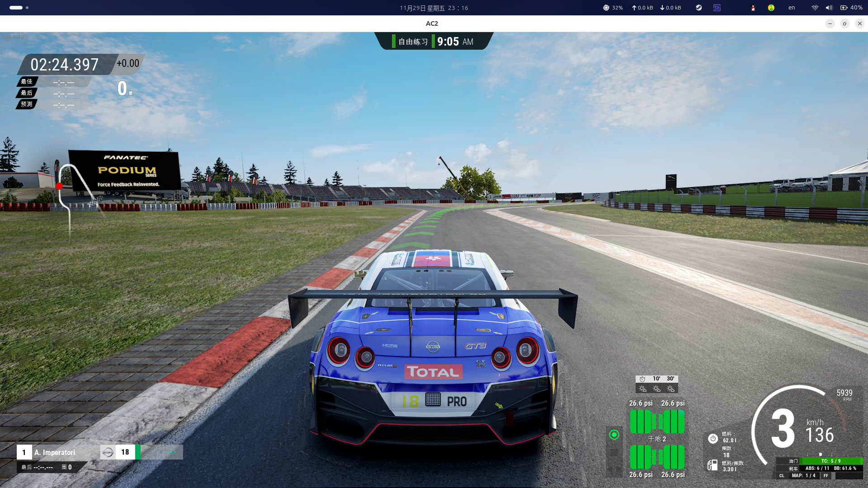Click car number 18 in standings row
Image resolution: width=868 pixels, height=488 pixels.
point(125,452)
